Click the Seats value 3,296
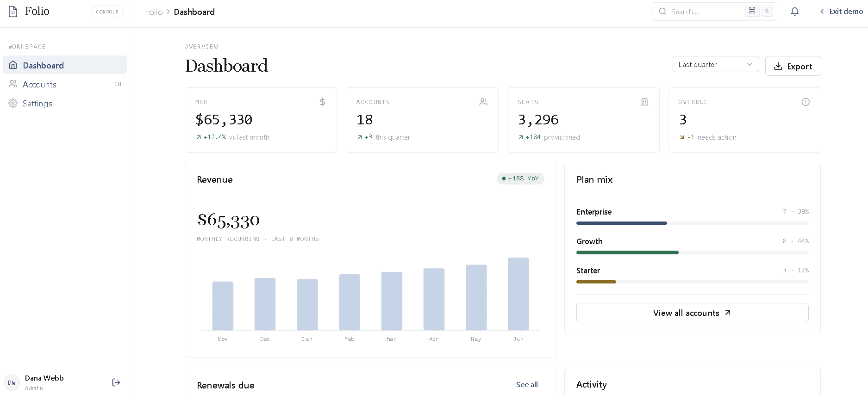The image size is (868, 394). (x=538, y=120)
